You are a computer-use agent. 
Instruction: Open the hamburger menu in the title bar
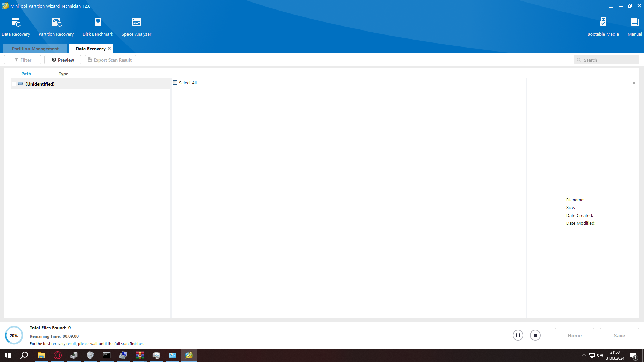point(611,6)
